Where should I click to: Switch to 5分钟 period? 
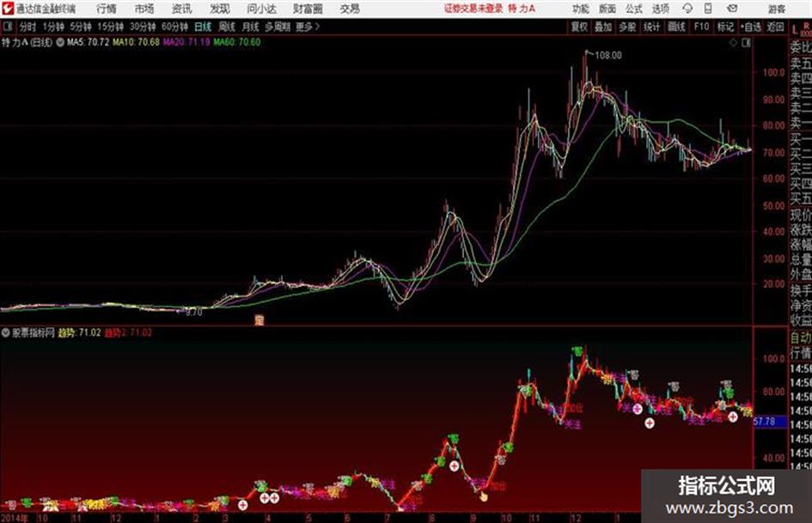(81, 27)
